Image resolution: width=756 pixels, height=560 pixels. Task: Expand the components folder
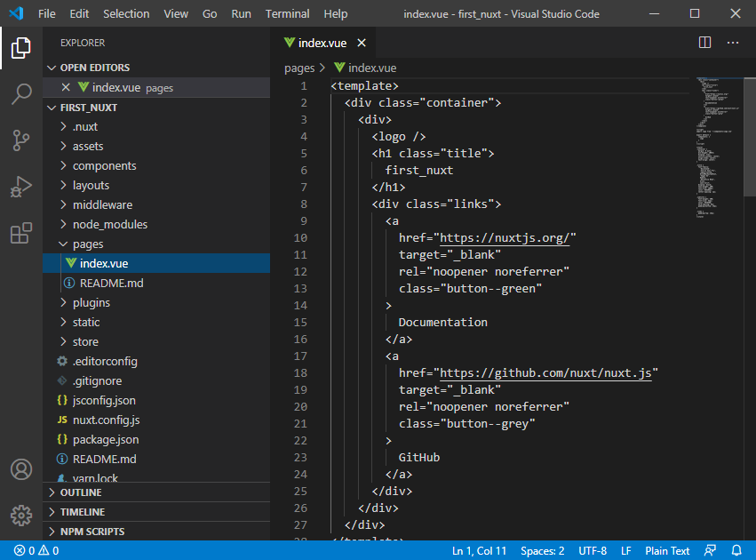coord(104,166)
